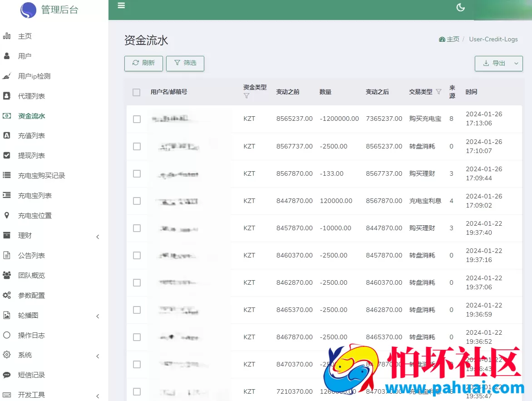
Task: Click the document icon beside 公告列表
Action: coord(7,255)
